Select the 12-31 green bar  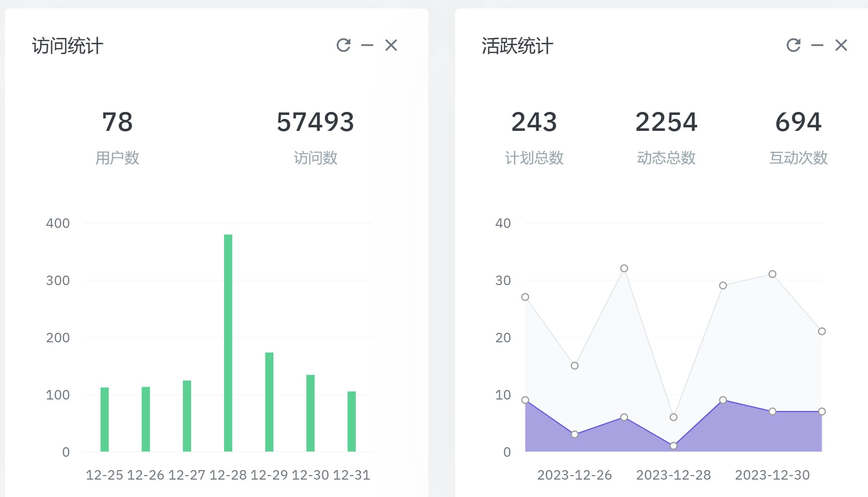coord(352,421)
